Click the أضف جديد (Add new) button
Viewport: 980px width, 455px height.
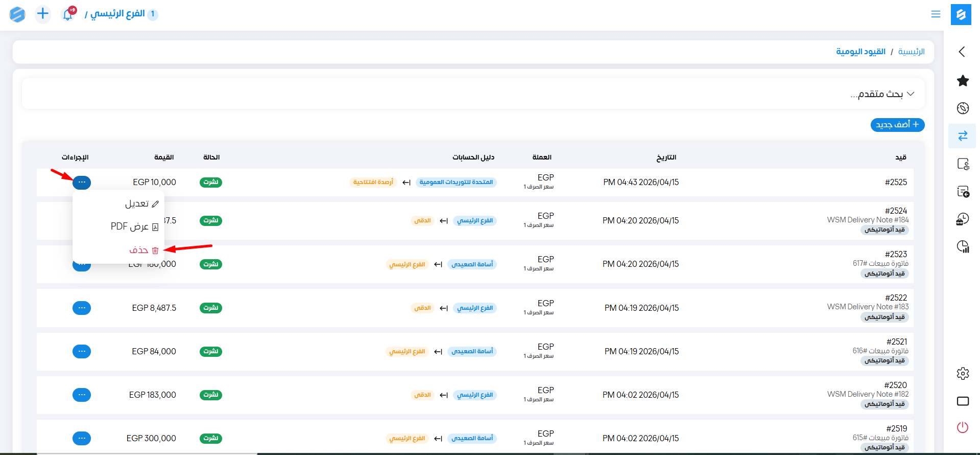(897, 125)
